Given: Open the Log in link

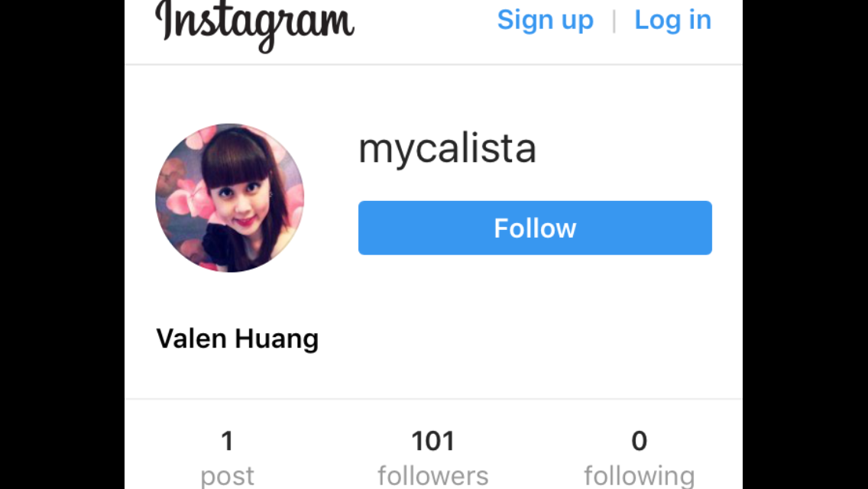Looking at the screenshot, I should 672,20.
